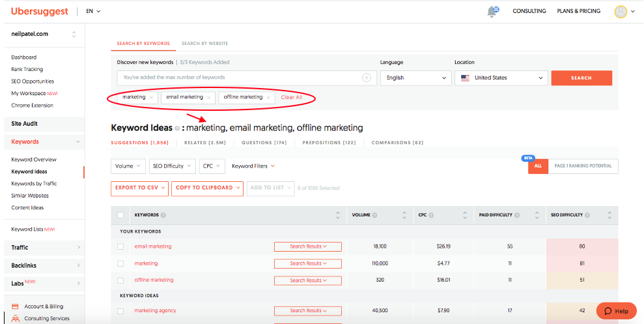
Task: Open the notifications bell icon
Action: [x=492, y=12]
